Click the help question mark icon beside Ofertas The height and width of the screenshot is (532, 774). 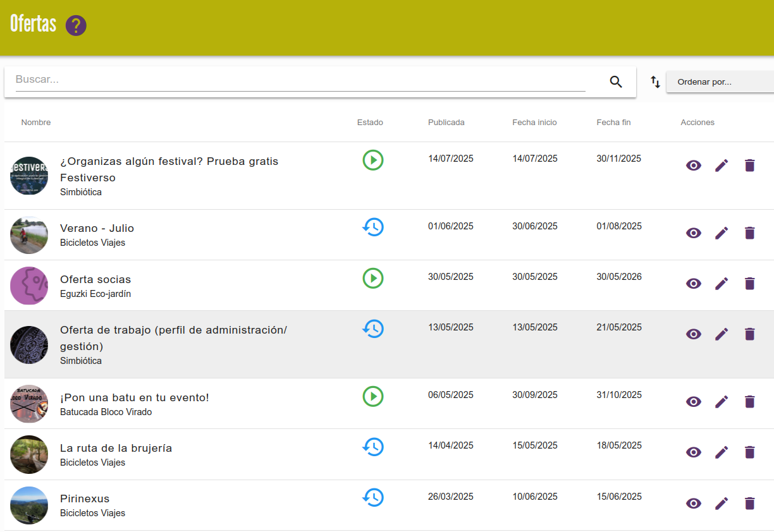[76, 26]
